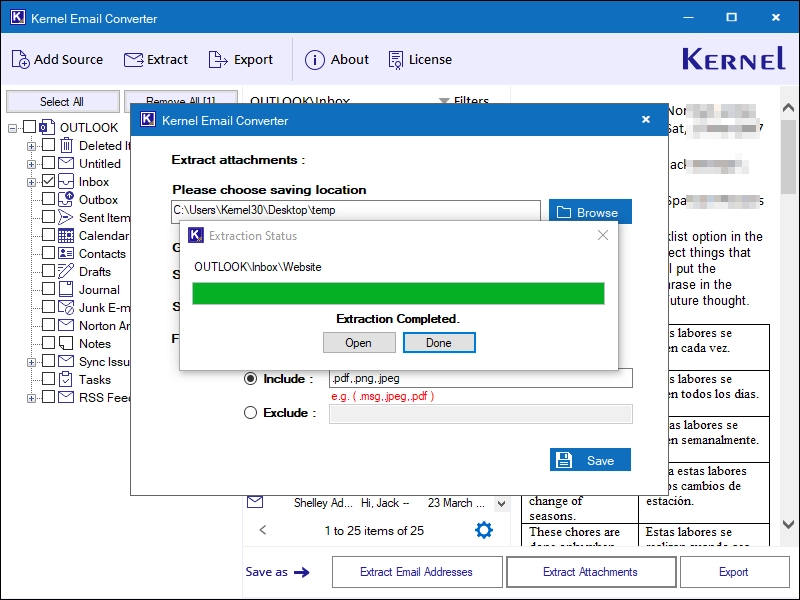Click the Browse button
Image resolution: width=800 pixels, height=600 pixels.
pyautogui.click(x=590, y=212)
